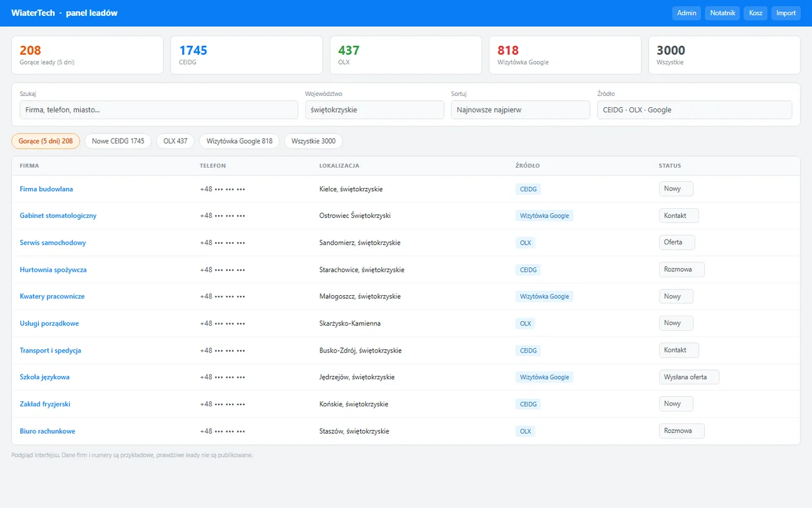Open the Zakład fryzjerski lead
The image size is (812, 508).
coord(45,404)
